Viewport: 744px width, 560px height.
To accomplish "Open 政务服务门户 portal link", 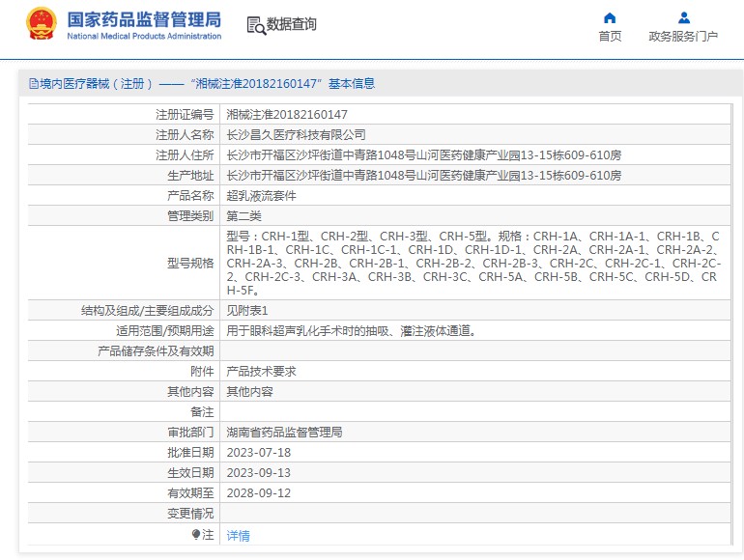I will (683, 36).
